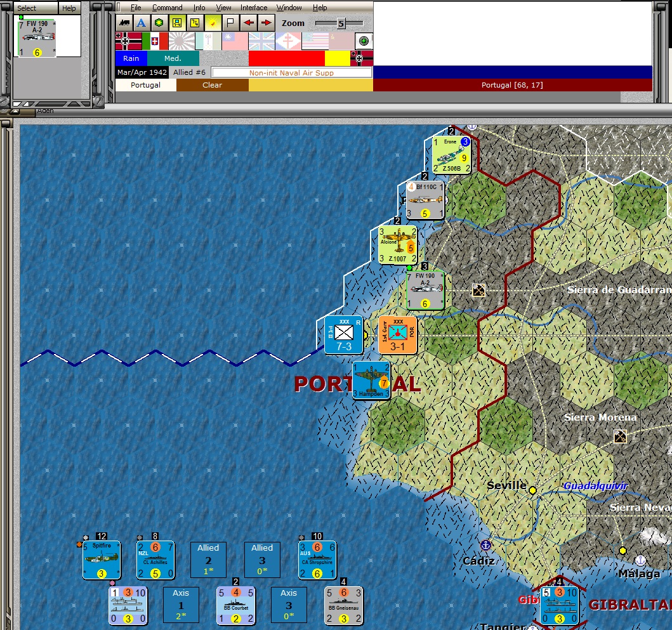Screen dimensions: 672x630
Task: Click the red right arrow button
Action: (266, 23)
